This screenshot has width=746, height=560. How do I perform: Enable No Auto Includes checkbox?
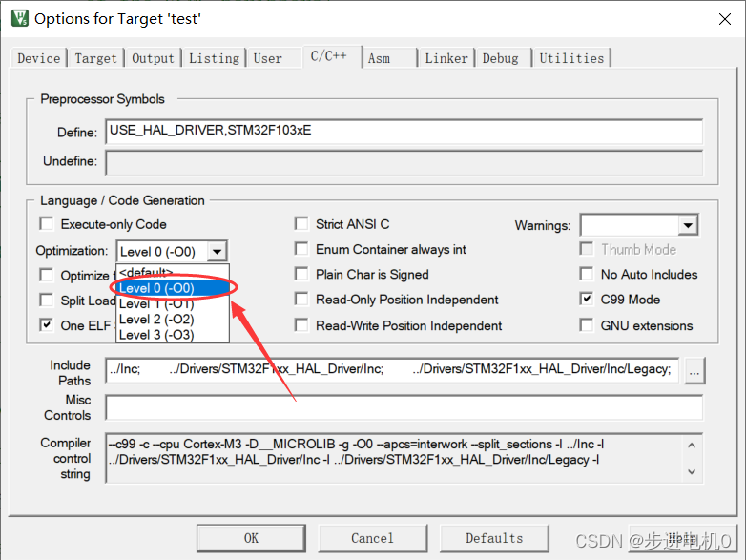tap(587, 274)
